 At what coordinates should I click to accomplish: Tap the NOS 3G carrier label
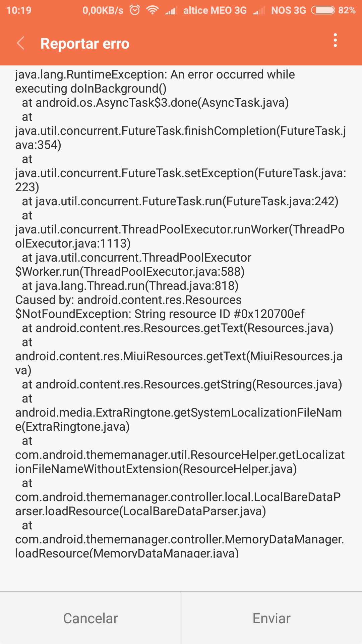pyautogui.click(x=289, y=10)
